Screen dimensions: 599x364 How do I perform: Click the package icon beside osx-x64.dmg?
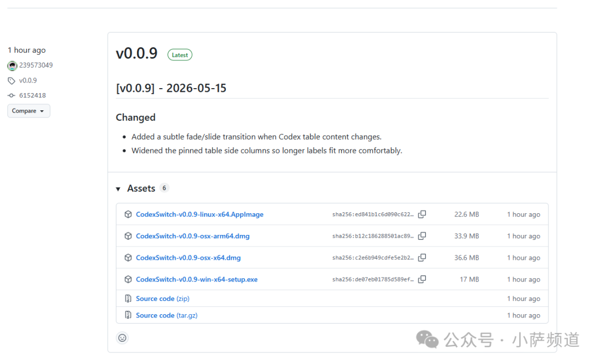(128, 258)
